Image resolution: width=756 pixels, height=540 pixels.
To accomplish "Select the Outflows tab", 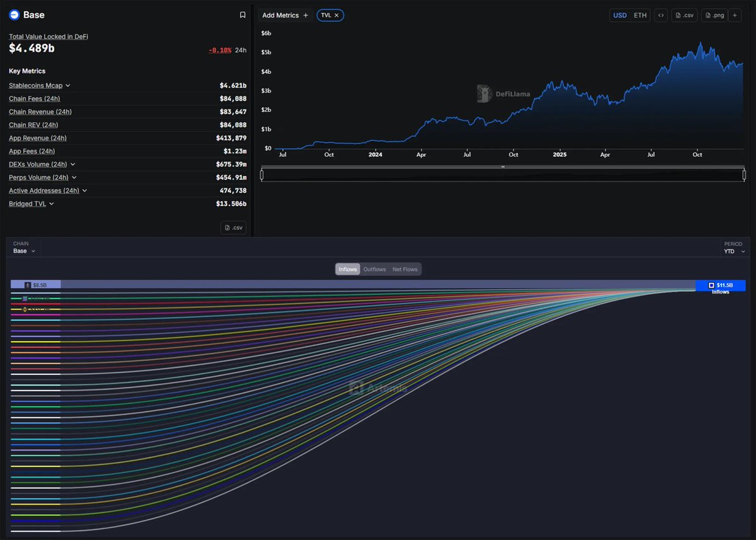I will click(x=374, y=270).
